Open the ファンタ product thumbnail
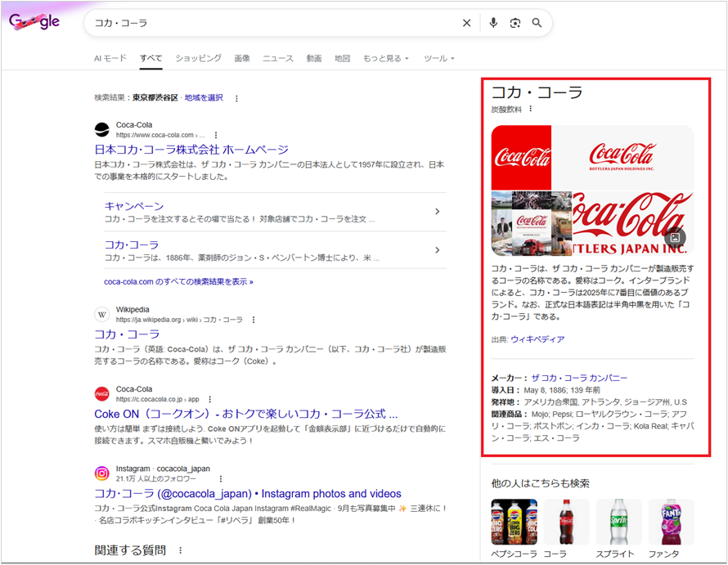 [671, 523]
